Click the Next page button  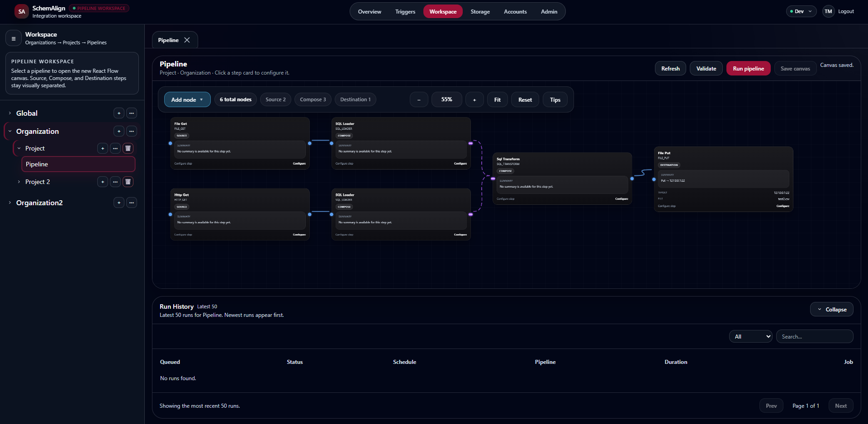tap(841, 405)
